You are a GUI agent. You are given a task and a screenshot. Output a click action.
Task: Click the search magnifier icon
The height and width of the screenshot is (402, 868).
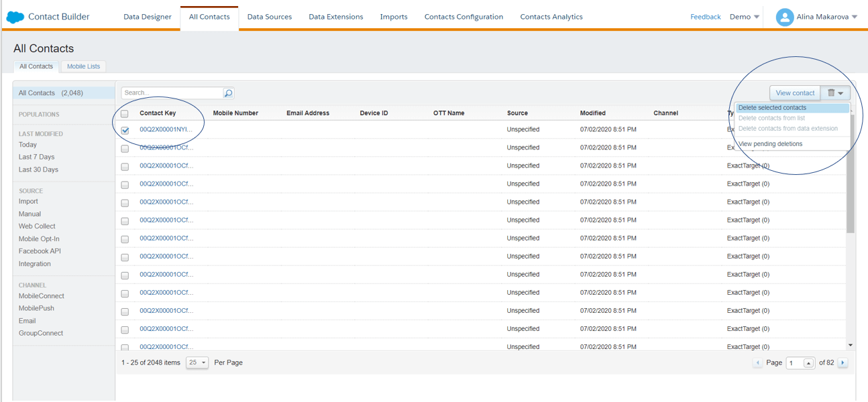[228, 92]
